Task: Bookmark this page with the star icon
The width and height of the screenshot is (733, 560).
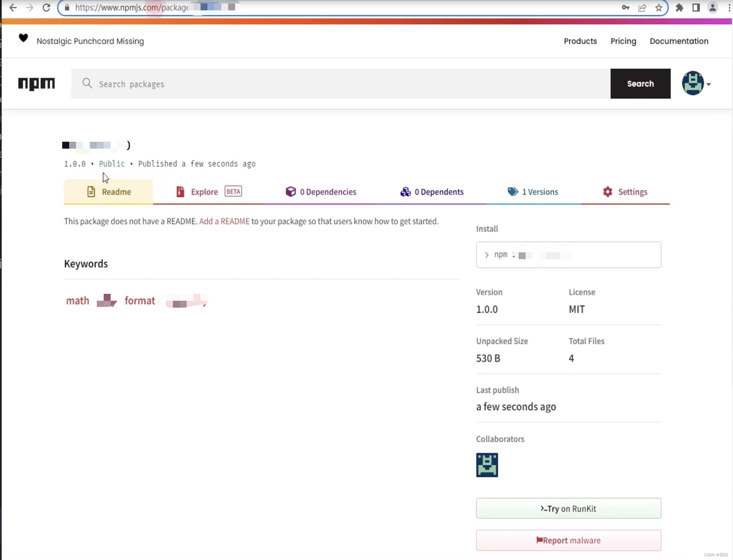Action: click(659, 8)
